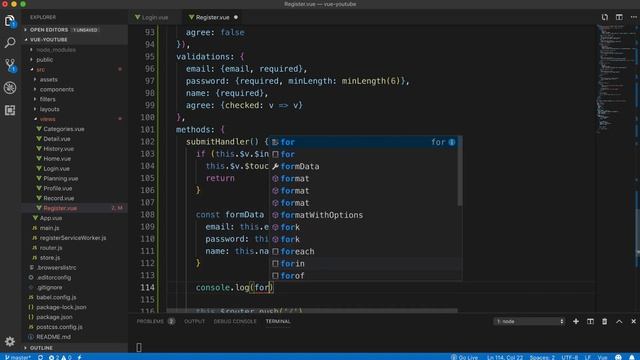Open Record.vue in explorer
Screen dimensions: 640x360
tap(59, 198)
